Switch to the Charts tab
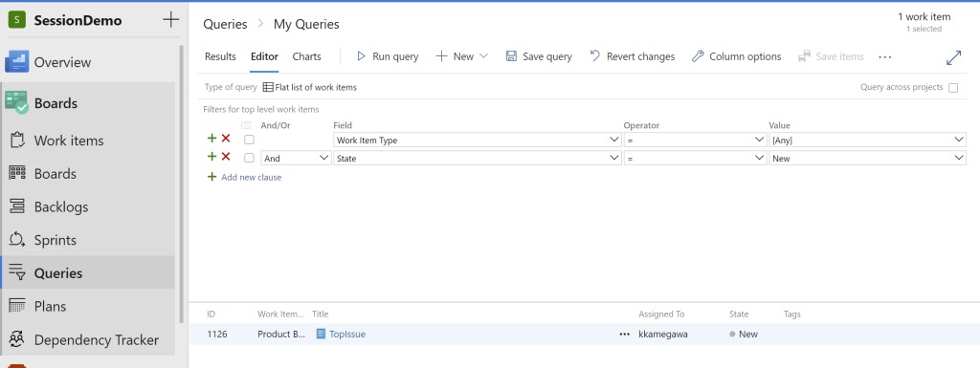Viewport: 980px width, 368px height. pyautogui.click(x=307, y=56)
